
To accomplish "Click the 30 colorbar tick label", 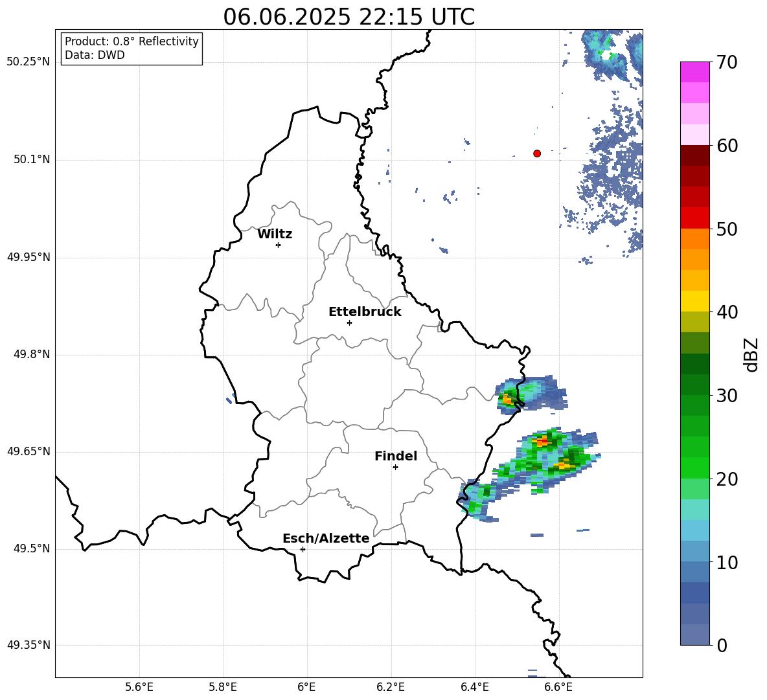I will [x=727, y=396].
